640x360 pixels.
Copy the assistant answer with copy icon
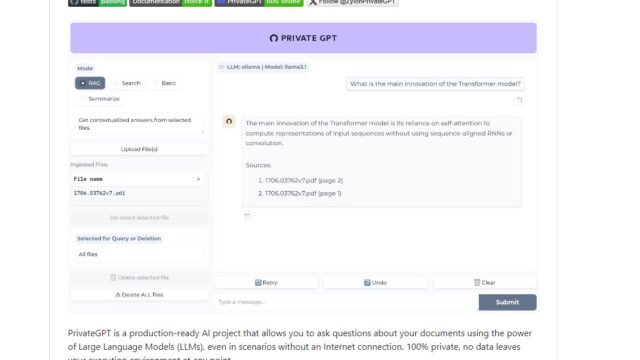247,216
